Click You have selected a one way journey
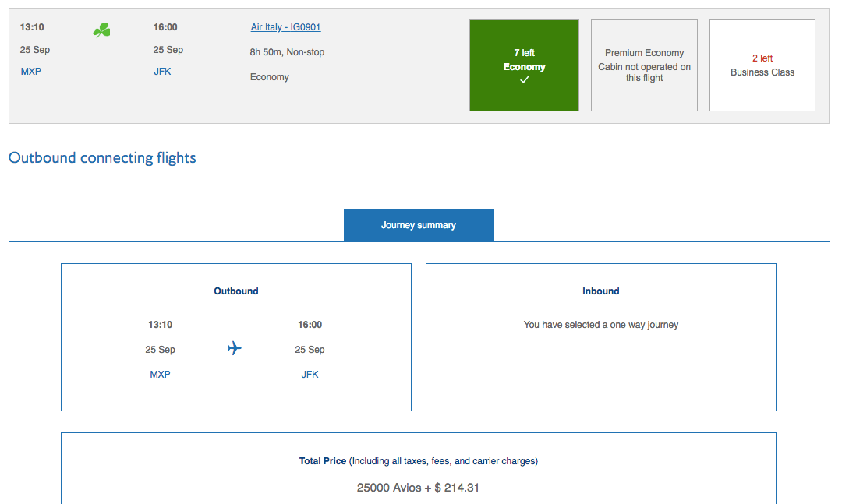Screen dimensions: 842x504 click(x=601, y=325)
